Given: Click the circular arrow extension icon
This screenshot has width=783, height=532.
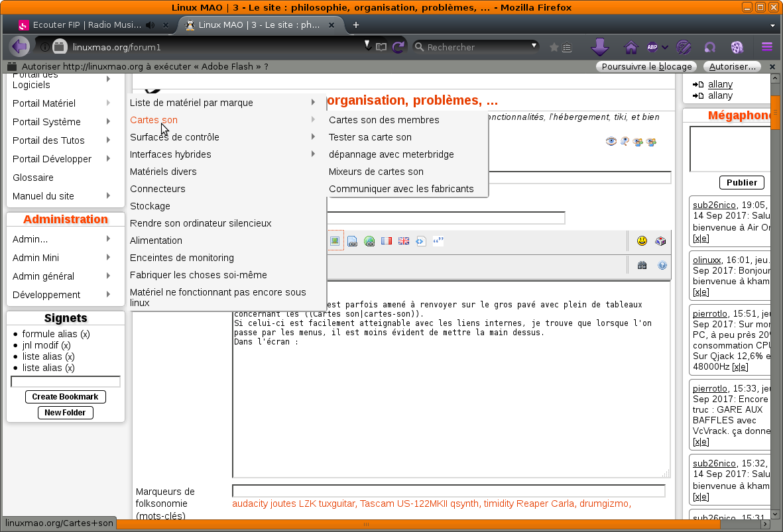Looking at the screenshot, I should click(x=709, y=48).
